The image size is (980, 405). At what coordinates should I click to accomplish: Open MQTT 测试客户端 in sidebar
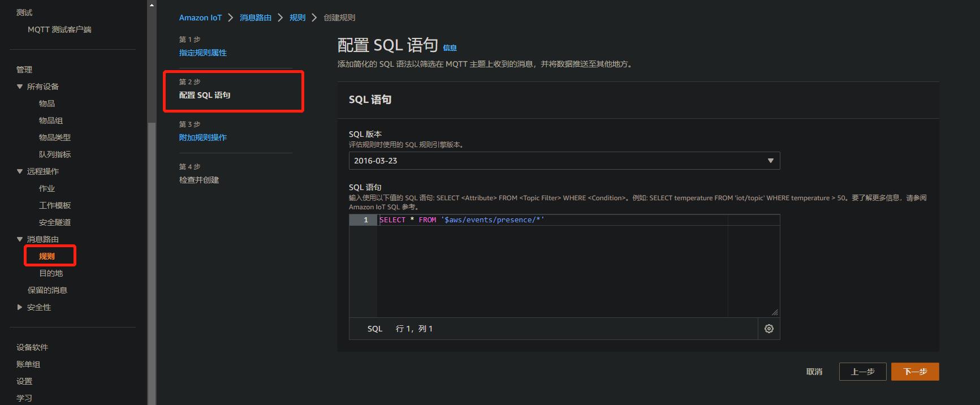point(59,29)
